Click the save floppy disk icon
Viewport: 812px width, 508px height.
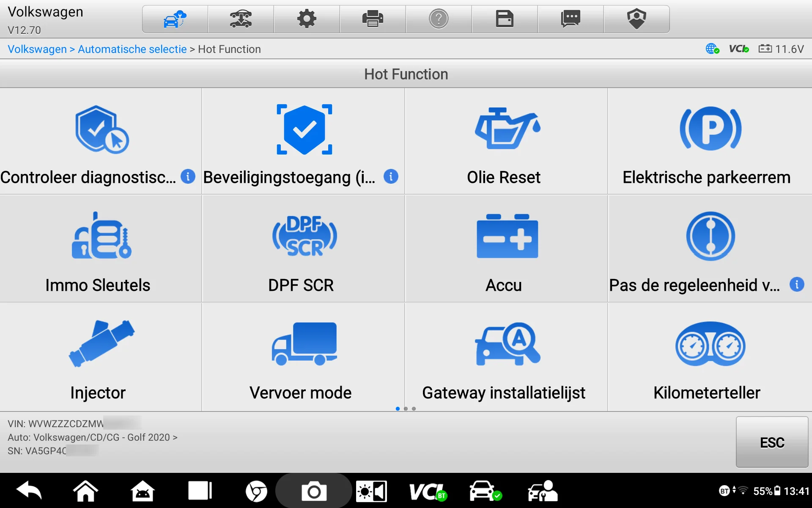[505, 19]
